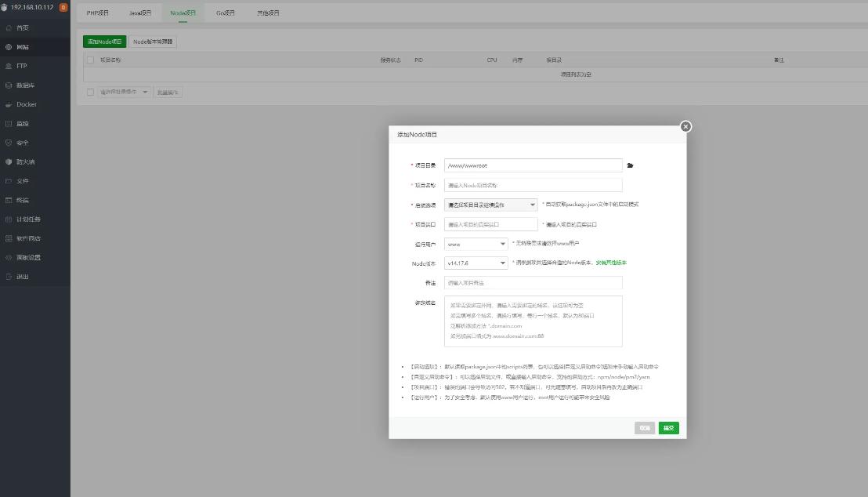The image size is (868, 497).
Task: Open the Node版本 v14.17.6 dropdown
Action: pyautogui.click(x=476, y=263)
